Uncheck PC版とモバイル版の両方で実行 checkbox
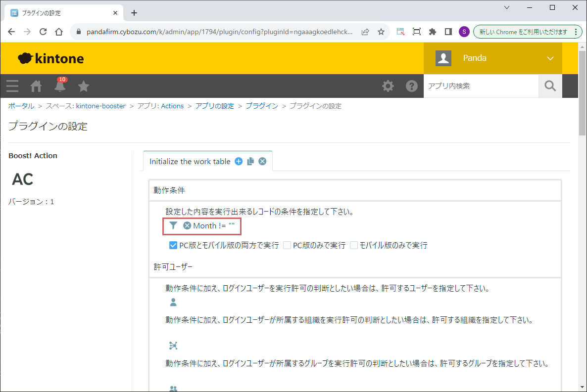Screen dimensions: 587x392 (x=173, y=245)
